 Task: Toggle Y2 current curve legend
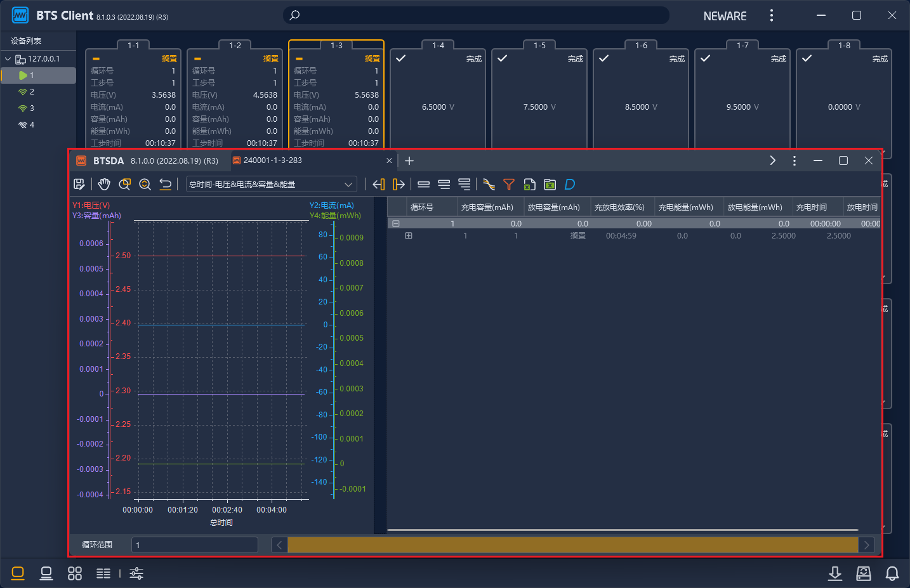click(x=331, y=206)
